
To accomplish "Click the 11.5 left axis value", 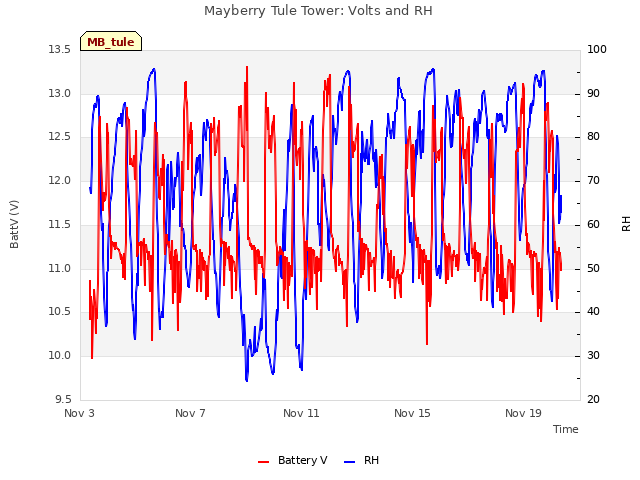I will pyautogui.click(x=59, y=224).
